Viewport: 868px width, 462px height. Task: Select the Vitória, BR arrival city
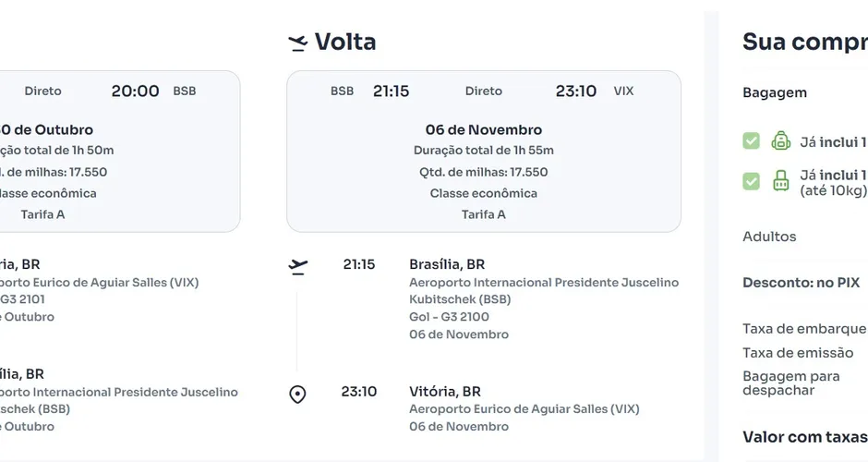(445, 392)
